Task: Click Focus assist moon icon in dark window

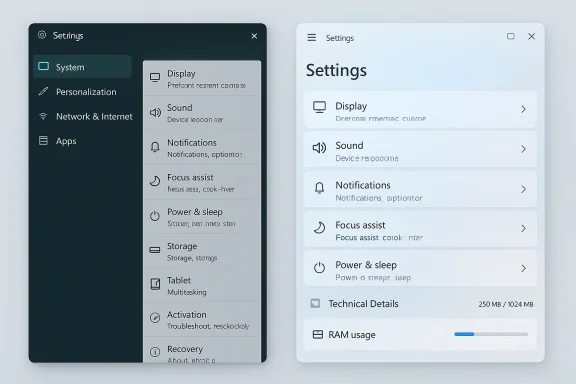Action: (x=155, y=181)
